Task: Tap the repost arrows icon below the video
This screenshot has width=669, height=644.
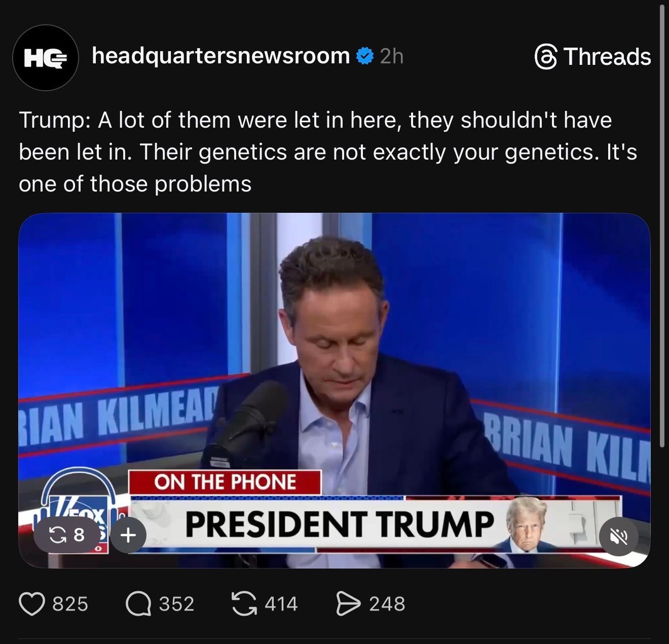Action: pos(244,604)
